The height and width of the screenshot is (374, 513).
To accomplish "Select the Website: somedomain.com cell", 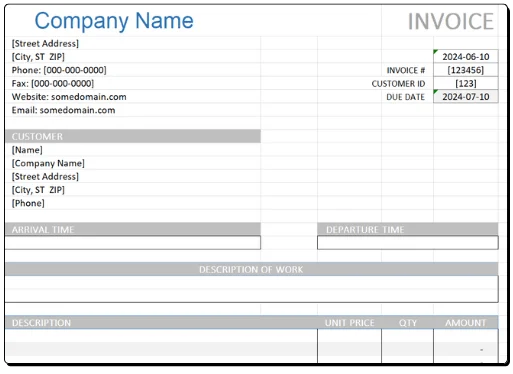I will coord(133,97).
